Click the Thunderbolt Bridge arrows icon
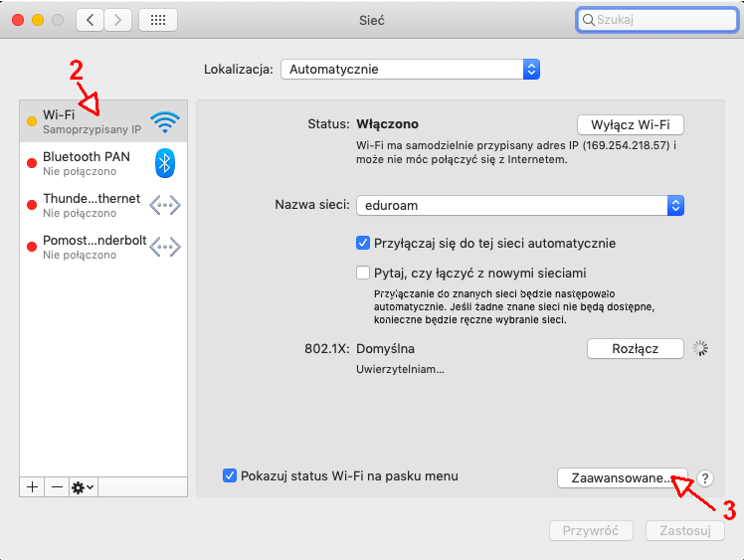 coord(165,247)
